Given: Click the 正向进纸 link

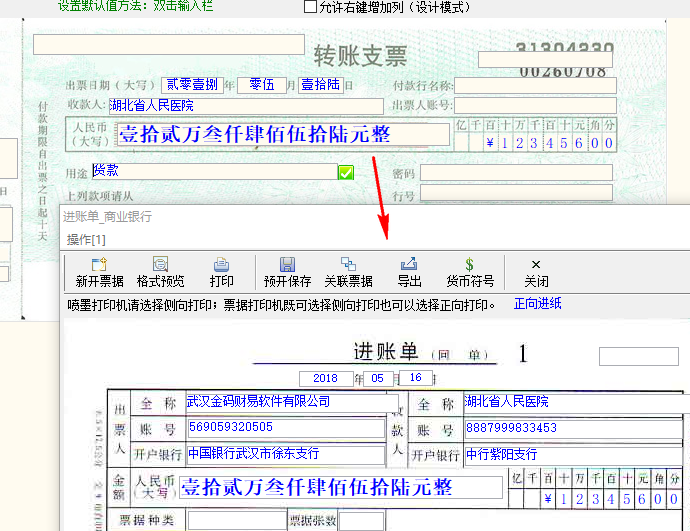Looking at the screenshot, I should tap(537, 304).
